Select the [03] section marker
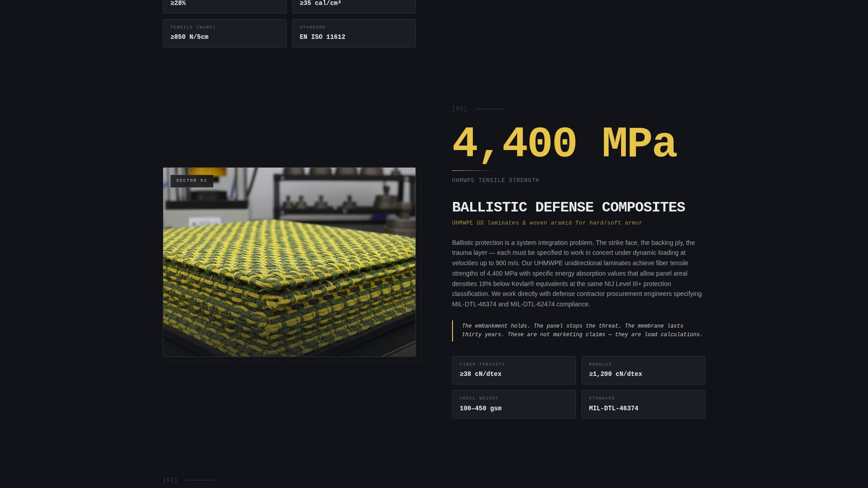Screen dimensions: 868x488 (x=170, y=480)
